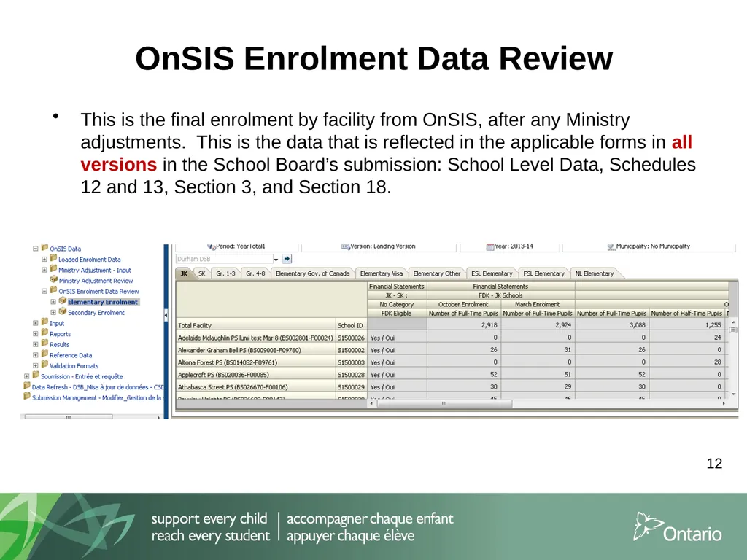Image resolution: width=747 pixels, height=560 pixels.
Task: Click the Reference Data folder icon
Action: [44, 354]
